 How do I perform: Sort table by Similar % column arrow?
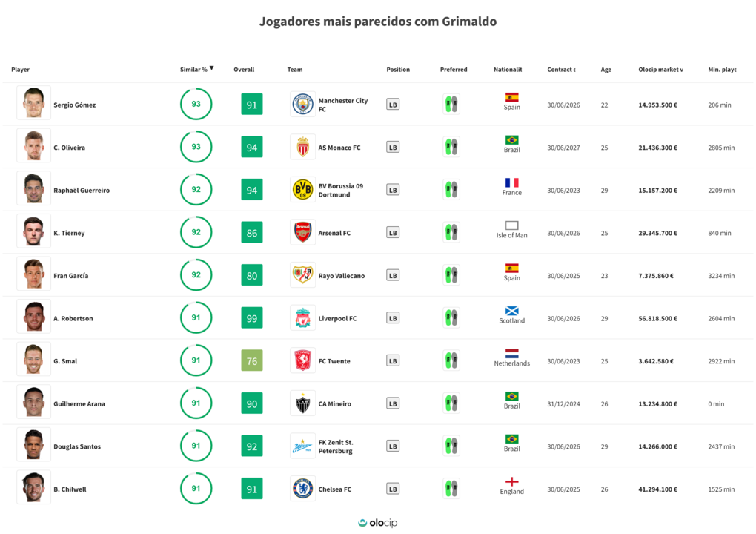211,68
